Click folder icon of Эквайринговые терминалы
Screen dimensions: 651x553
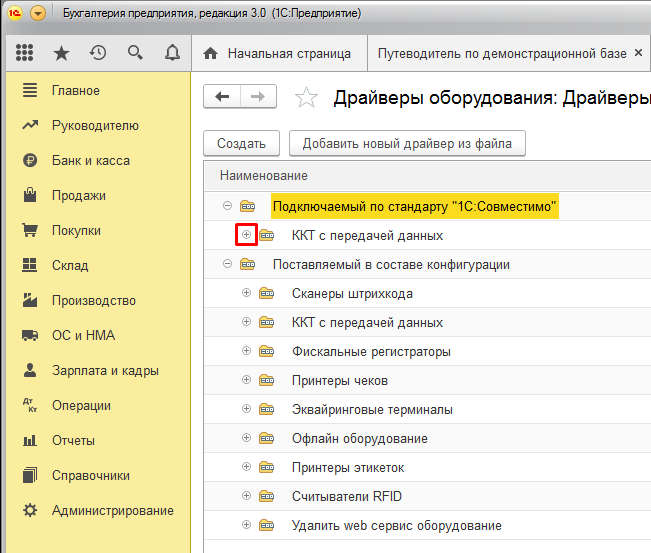267,410
